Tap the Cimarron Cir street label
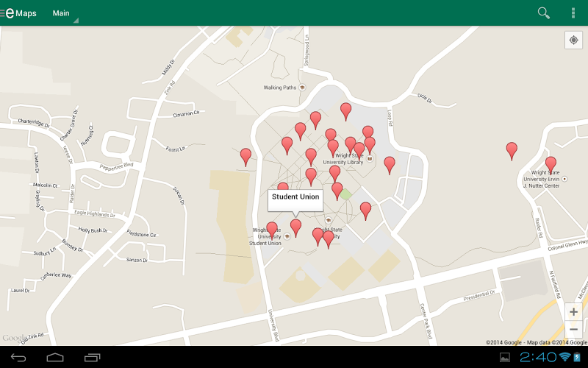Screen dimensions: 588x368 point(186,113)
